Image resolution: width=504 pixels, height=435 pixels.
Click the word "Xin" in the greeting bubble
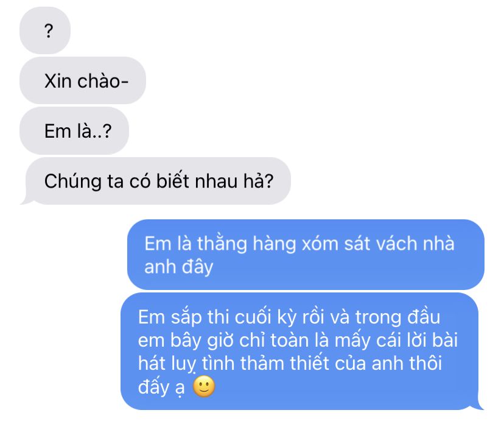coord(58,81)
